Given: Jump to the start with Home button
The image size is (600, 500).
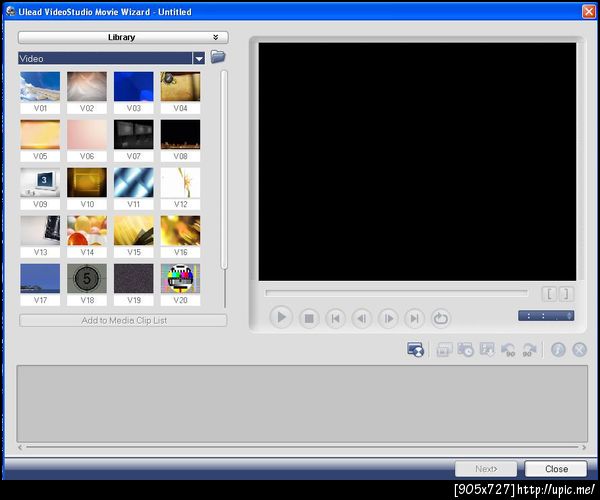Looking at the screenshot, I should [336, 318].
